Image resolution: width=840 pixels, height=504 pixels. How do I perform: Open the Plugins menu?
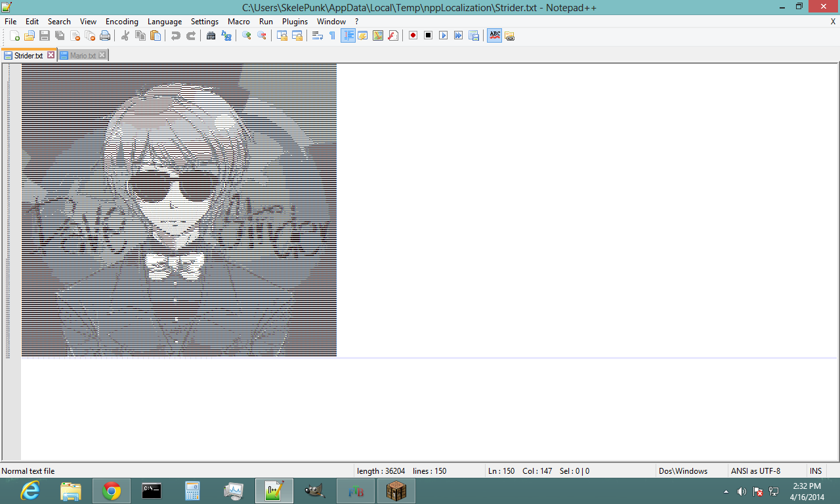295,22
